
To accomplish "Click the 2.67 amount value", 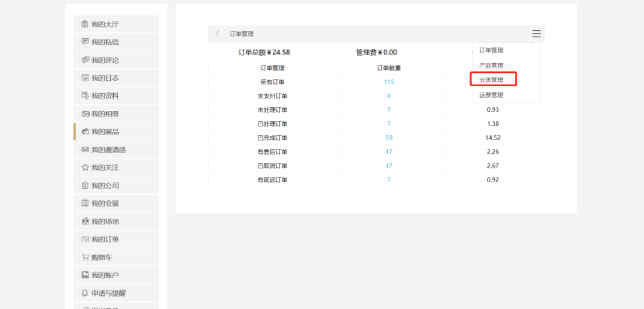I will (493, 165).
